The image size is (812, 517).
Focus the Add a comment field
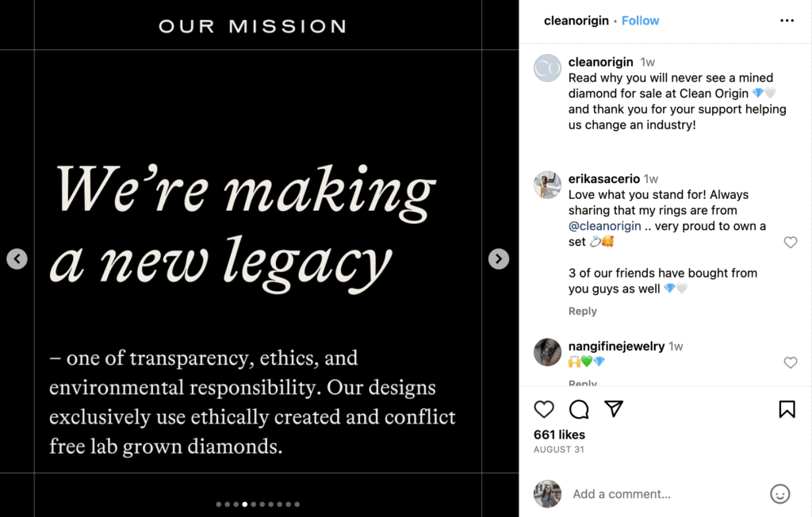pos(666,494)
